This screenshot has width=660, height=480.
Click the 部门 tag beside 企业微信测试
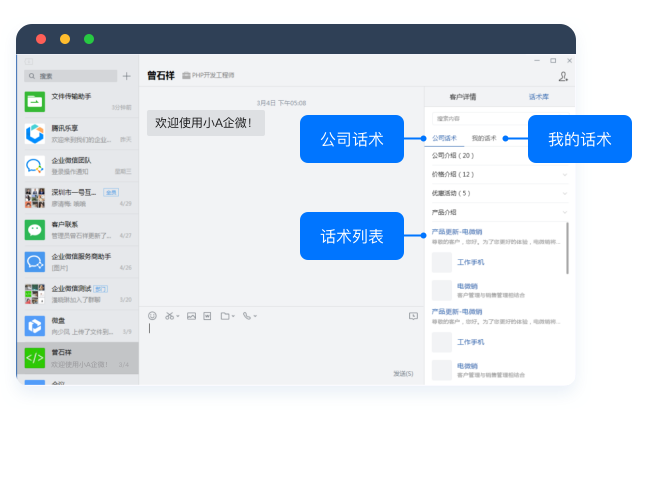click(x=101, y=289)
